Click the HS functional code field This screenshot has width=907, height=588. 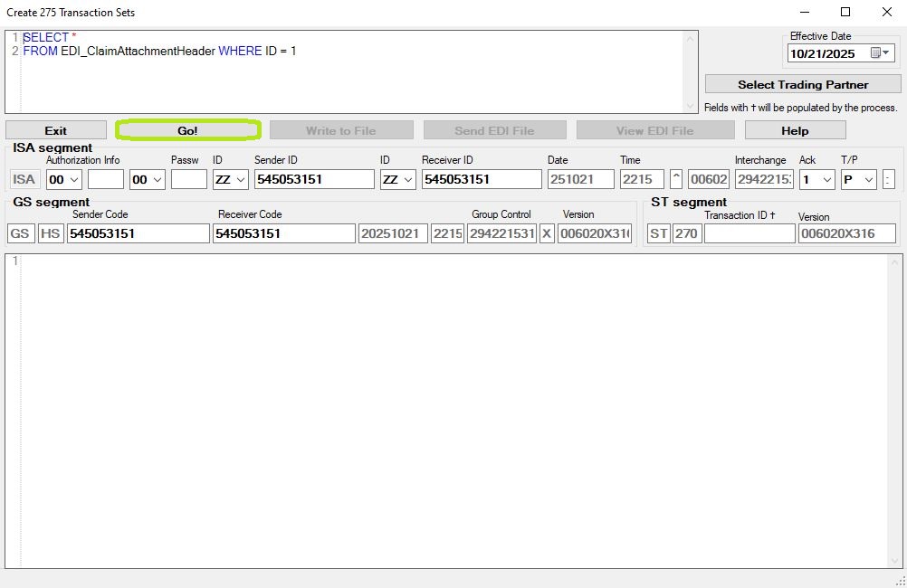[x=51, y=233]
